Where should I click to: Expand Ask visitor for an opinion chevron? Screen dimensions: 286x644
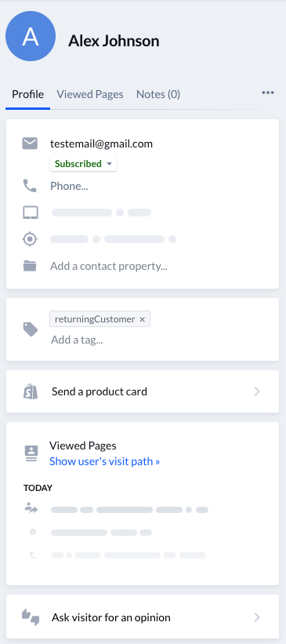pyautogui.click(x=257, y=617)
